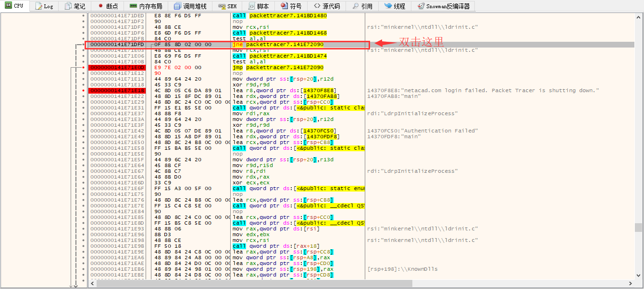Screen dimensions: 644x289
Task: Open the 线程 threads tab
Action: click(x=395, y=6)
